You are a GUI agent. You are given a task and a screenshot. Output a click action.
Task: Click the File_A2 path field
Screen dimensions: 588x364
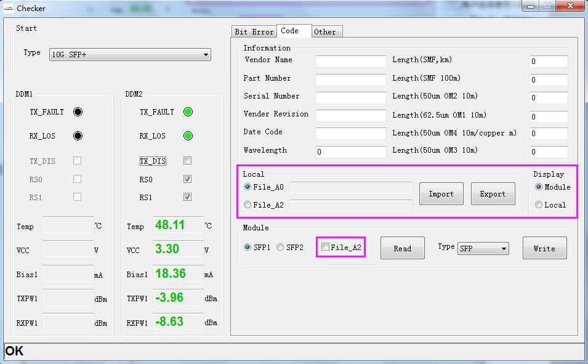click(350, 205)
